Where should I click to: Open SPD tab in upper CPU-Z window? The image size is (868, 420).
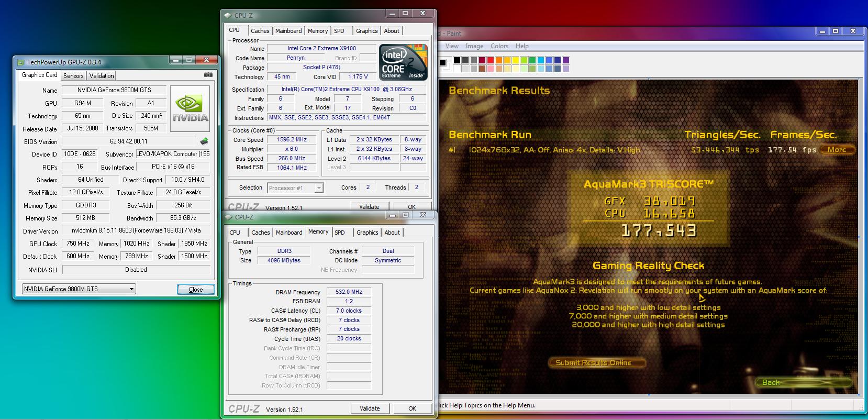(x=339, y=31)
